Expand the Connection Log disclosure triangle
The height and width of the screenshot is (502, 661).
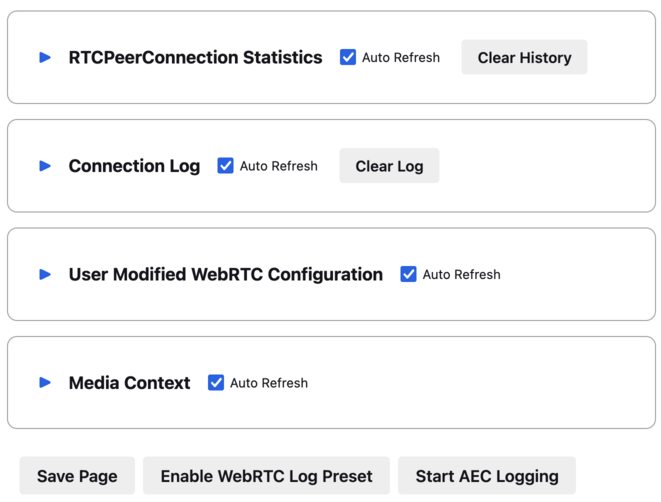[x=45, y=166]
